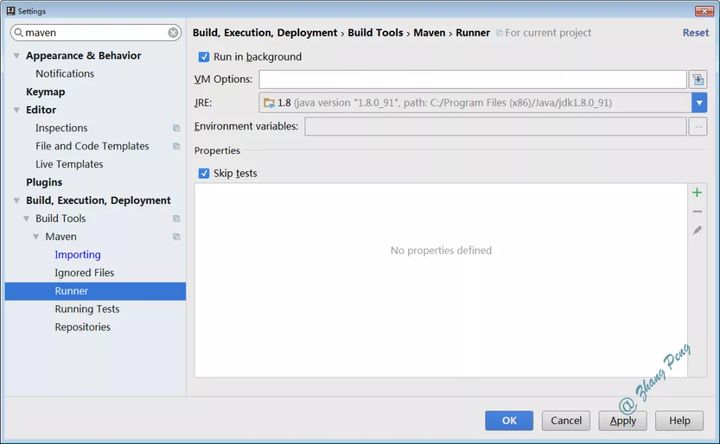This screenshot has width=720, height=444.
Task: Go to File and Code Templates
Action: pyautogui.click(x=92, y=146)
